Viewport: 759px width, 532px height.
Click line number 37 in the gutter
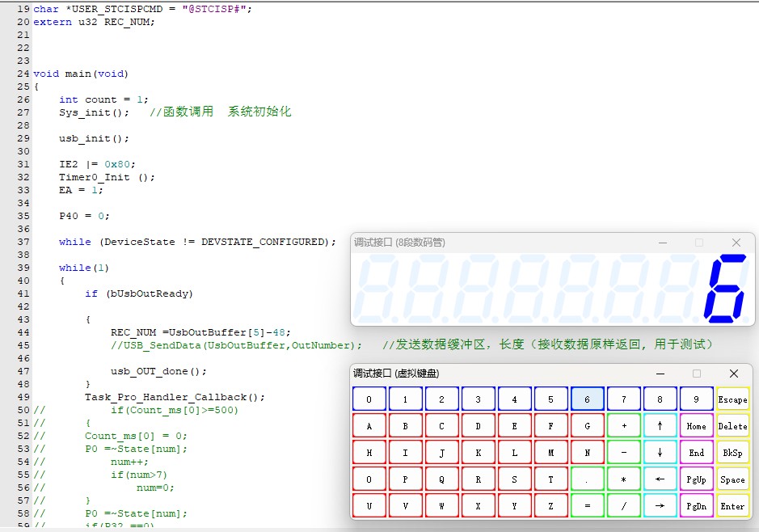tap(23, 242)
